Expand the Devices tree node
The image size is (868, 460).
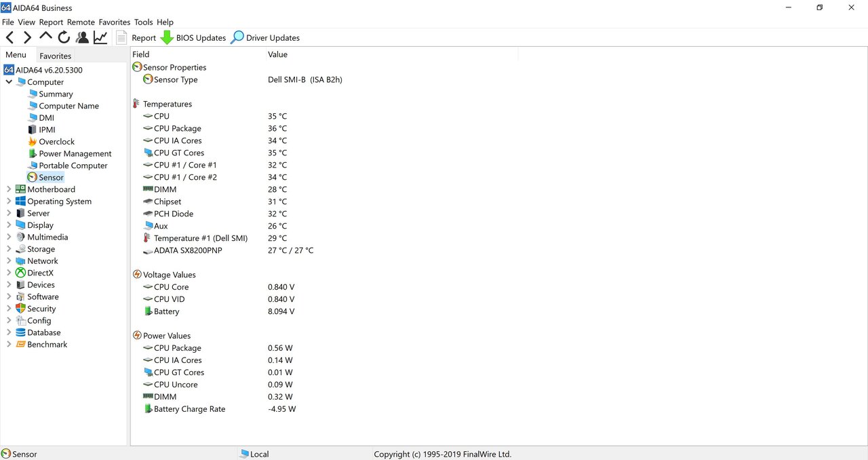(9, 285)
